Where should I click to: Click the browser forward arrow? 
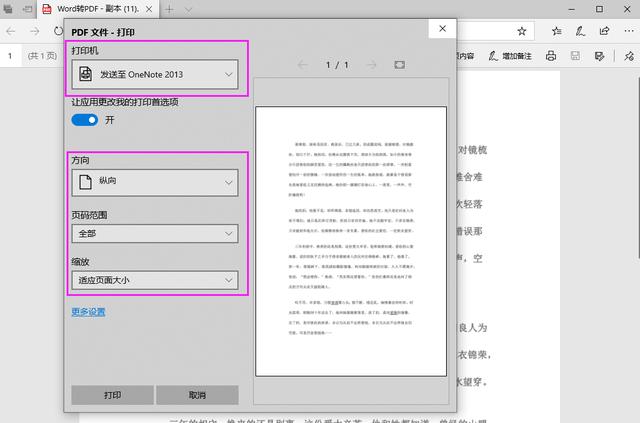(x=35, y=31)
